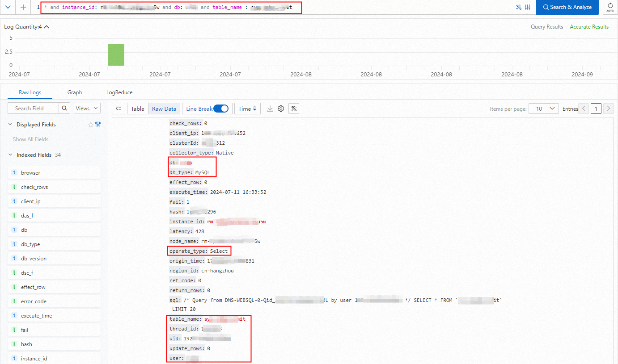Click the sql: query text line
The width and height of the screenshot is (618, 364).
point(336,305)
